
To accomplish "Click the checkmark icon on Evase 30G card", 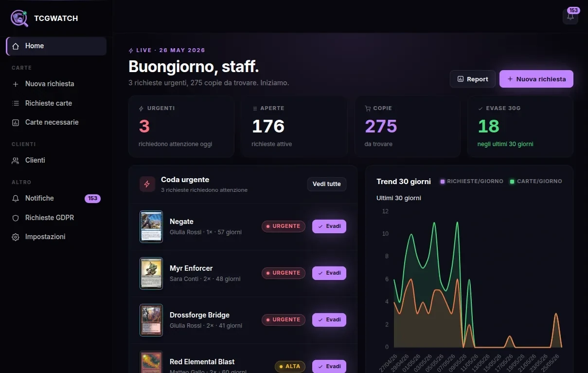I will [x=481, y=109].
